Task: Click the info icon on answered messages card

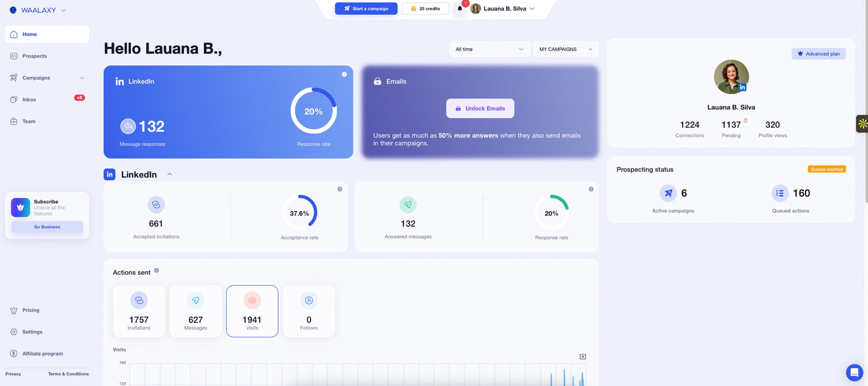Action: tap(591, 189)
